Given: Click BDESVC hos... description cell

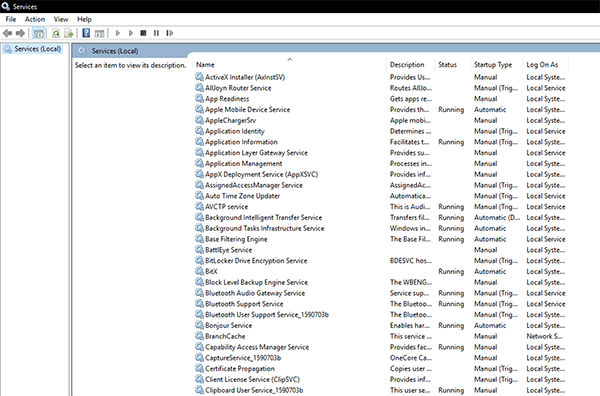Looking at the screenshot, I should click(x=411, y=261).
